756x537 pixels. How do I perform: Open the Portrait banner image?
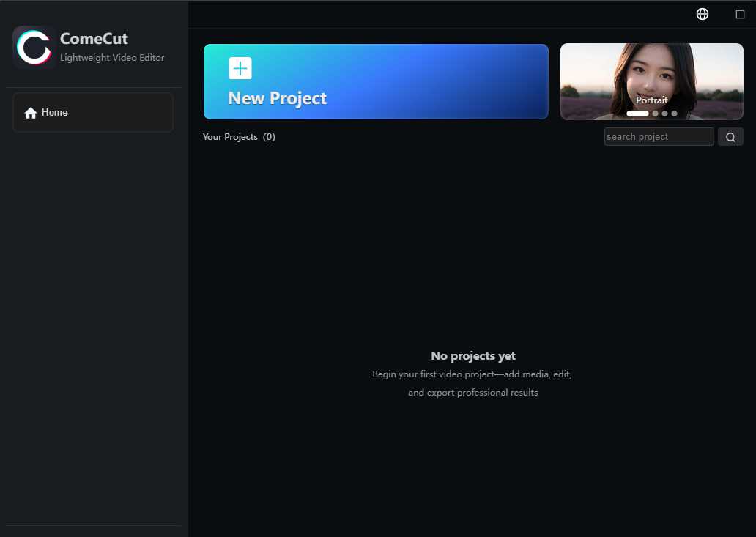[x=651, y=73]
